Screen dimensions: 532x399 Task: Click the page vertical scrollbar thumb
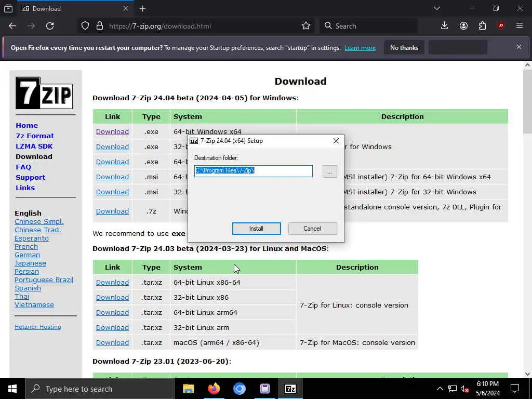coord(528,102)
